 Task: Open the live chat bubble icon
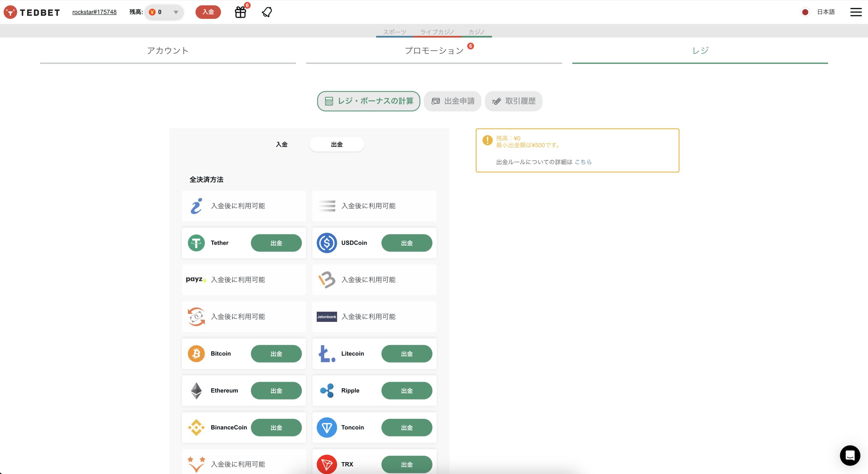pos(850,455)
